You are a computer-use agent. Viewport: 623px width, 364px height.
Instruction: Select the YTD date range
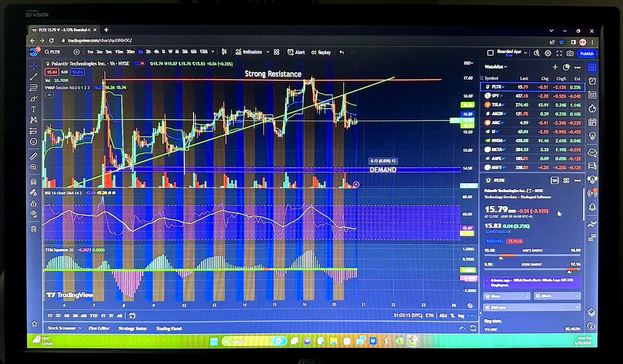point(93,315)
